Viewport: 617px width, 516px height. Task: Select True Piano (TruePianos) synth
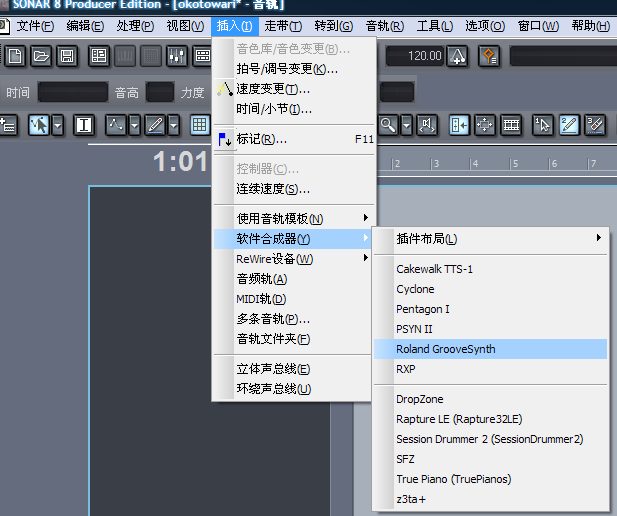point(490,479)
